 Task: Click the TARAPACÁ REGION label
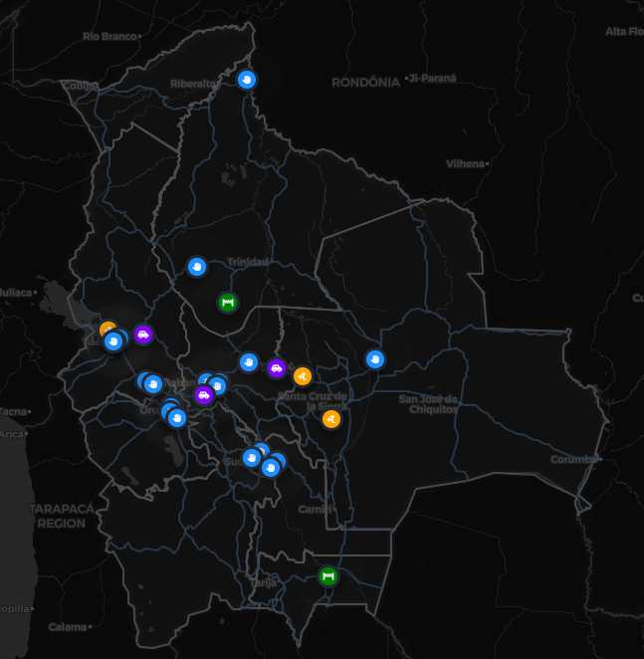(x=62, y=516)
